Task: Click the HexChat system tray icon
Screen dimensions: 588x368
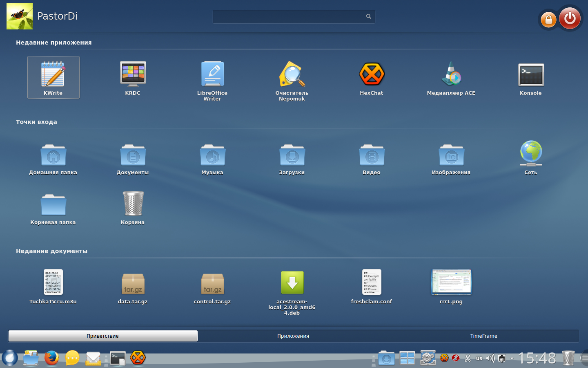Action: click(x=444, y=358)
